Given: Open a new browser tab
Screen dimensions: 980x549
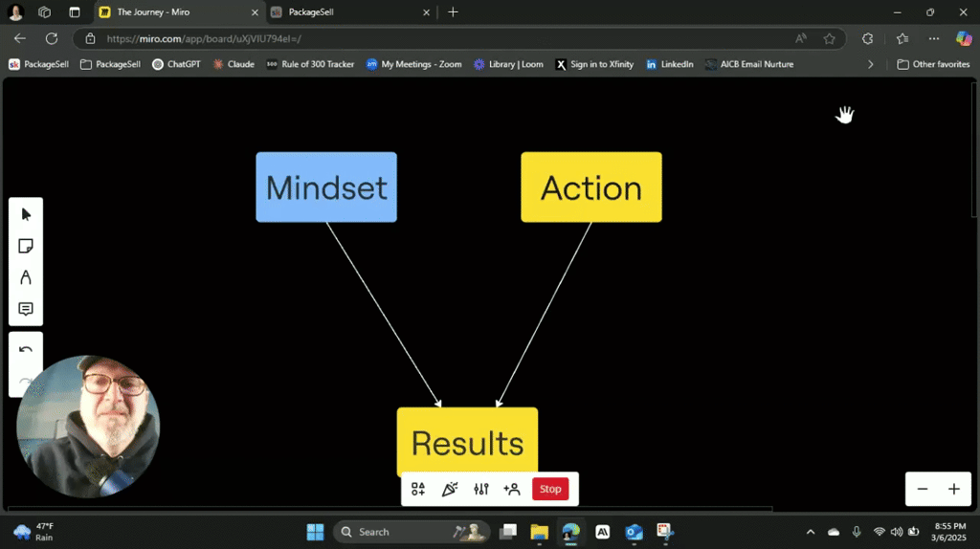Looking at the screenshot, I should 453,11.
